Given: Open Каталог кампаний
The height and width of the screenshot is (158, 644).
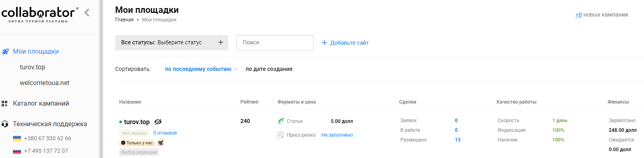Looking at the screenshot, I should (41, 103).
